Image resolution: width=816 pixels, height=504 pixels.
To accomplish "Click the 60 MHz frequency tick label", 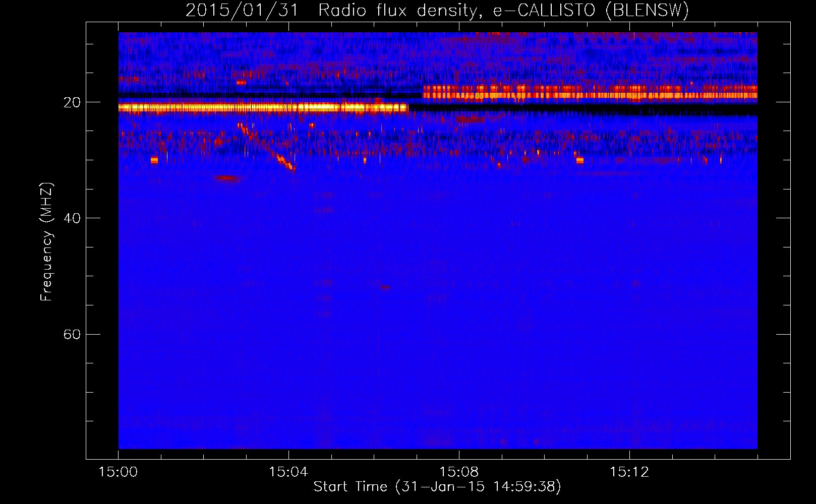I will pos(72,334).
